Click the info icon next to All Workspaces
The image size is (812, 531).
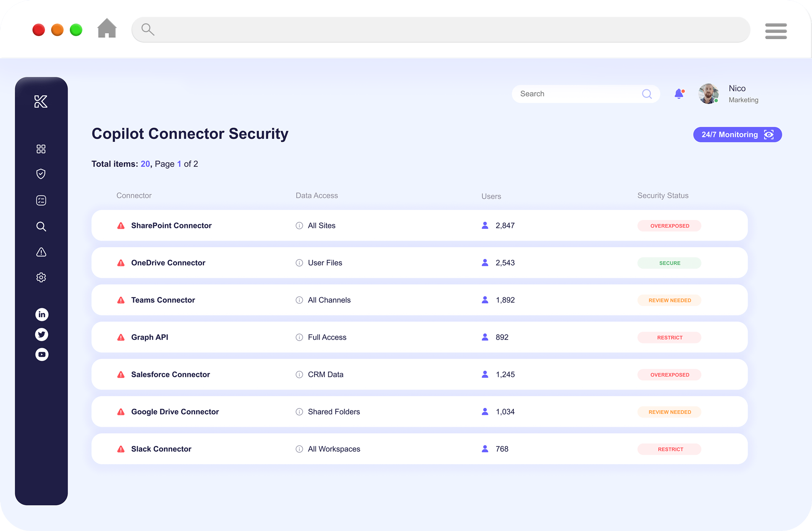pos(299,449)
